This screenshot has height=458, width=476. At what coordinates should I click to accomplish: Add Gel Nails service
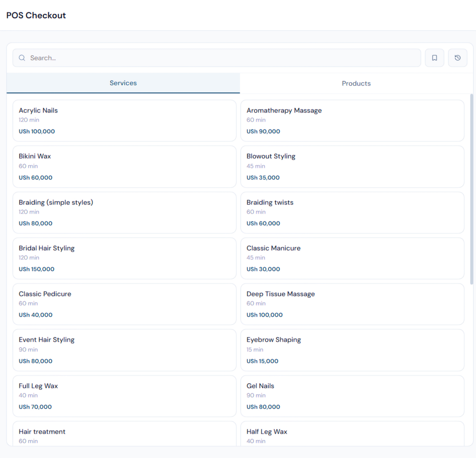click(352, 396)
